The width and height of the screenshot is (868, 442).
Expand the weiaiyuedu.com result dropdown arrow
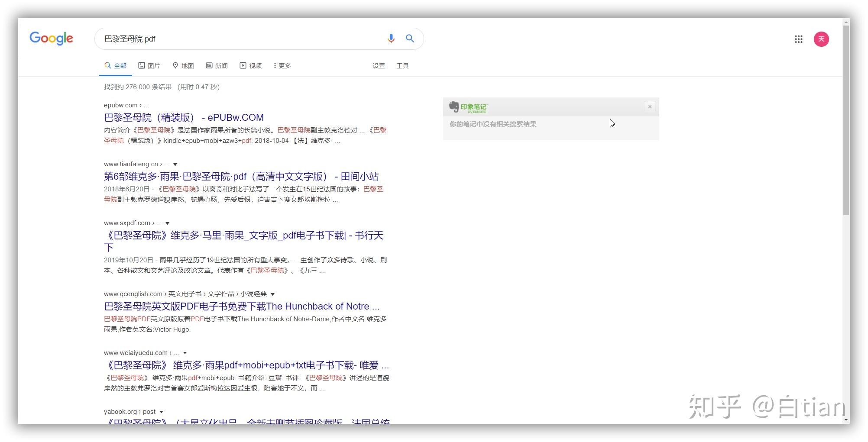click(x=185, y=353)
